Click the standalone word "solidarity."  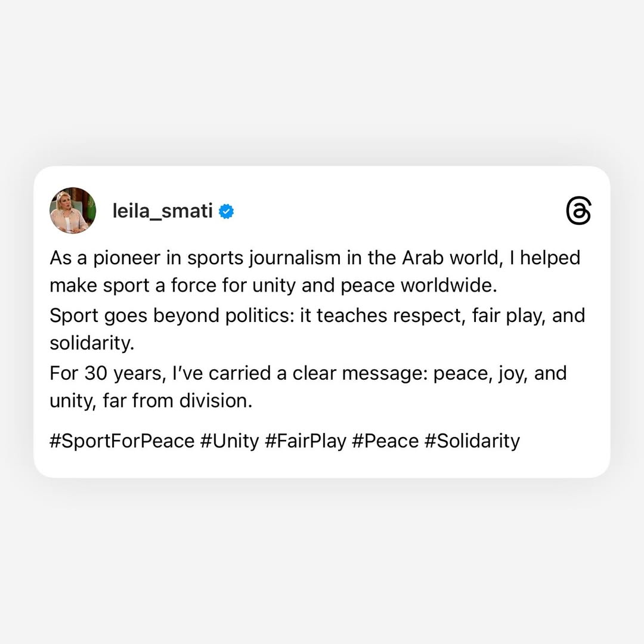92,343
